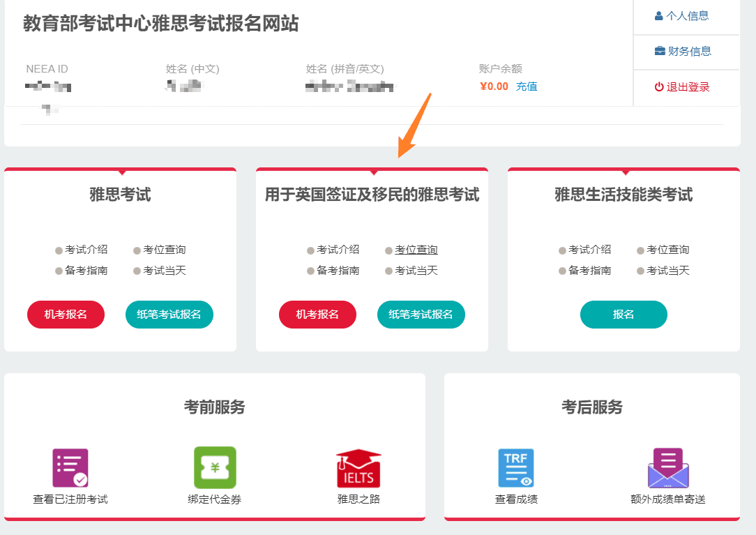The image size is (756, 535).
Task: Click 机考报名 under 雅思考试
Action: [x=66, y=315]
